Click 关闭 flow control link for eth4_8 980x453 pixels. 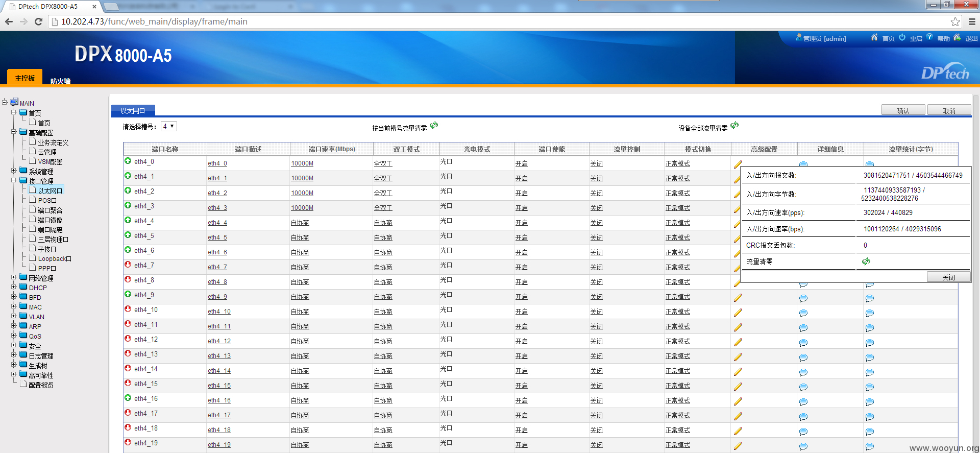click(596, 282)
